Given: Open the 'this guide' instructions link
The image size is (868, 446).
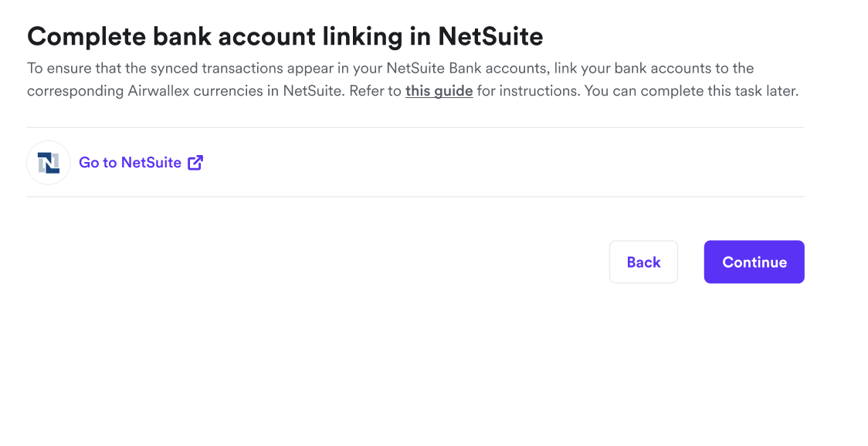Looking at the screenshot, I should point(439,90).
